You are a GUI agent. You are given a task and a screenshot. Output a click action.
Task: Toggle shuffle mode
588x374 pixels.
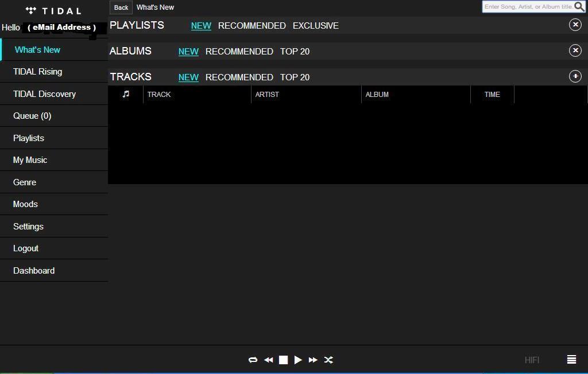[x=328, y=360]
